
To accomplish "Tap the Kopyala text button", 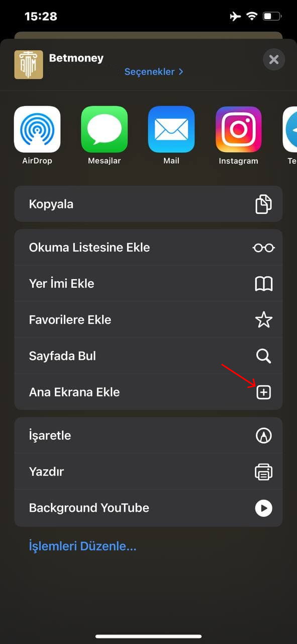I will coord(51,204).
